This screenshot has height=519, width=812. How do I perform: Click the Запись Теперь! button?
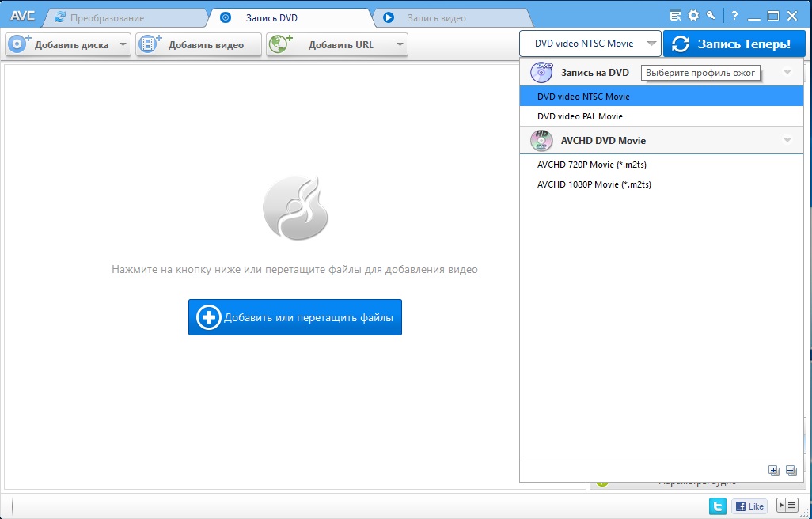734,44
